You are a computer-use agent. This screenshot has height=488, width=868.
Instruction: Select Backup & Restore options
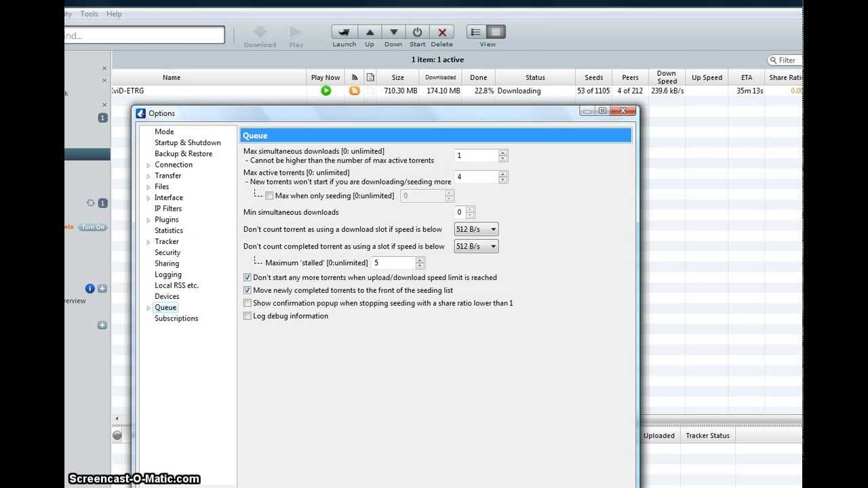[x=183, y=153]
